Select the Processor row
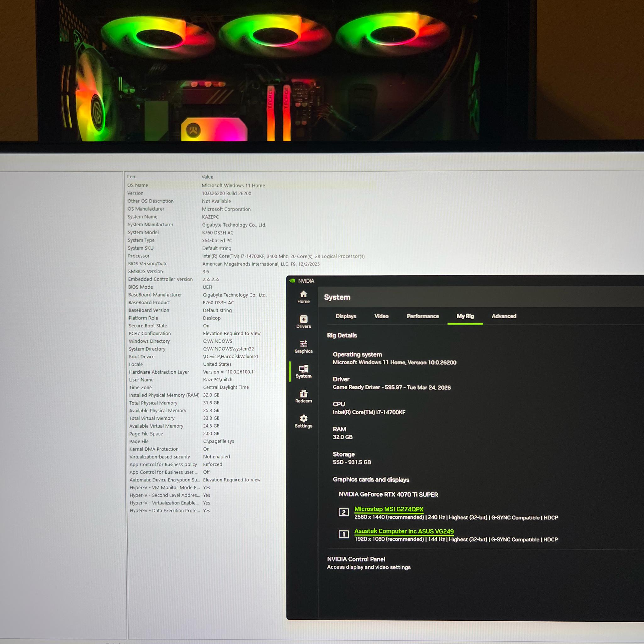The image size is (644, 644). coord(246,256)
